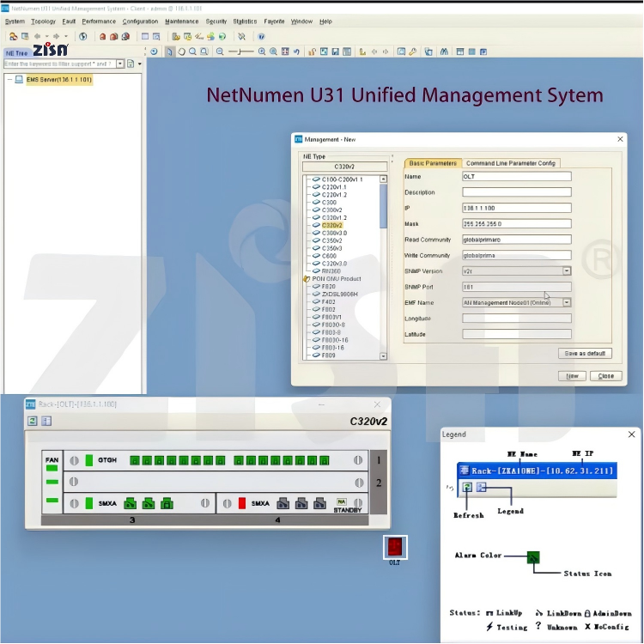
Task: Click the red SMXA card alarm indicator
Action: [x=242, y=503]
